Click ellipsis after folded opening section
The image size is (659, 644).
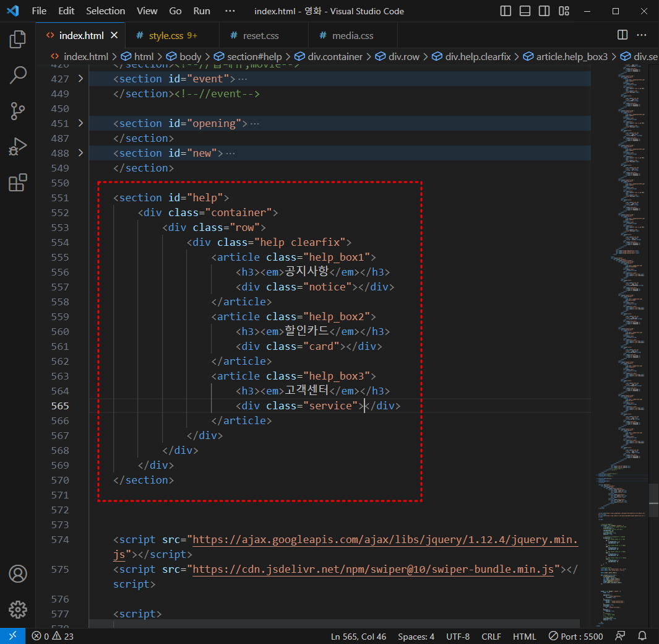[x=255, y=124]
